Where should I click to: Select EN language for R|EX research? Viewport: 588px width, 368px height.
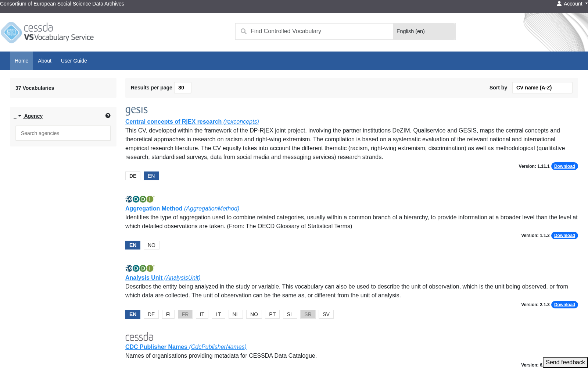click(x=151, y=176)
